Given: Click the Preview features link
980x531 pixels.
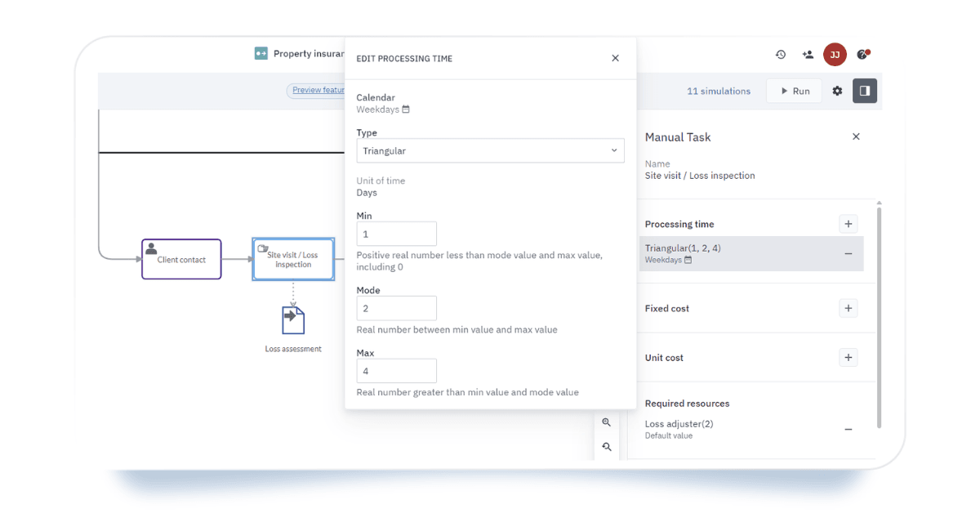Looking at the screenshot, I should (318, 91).
